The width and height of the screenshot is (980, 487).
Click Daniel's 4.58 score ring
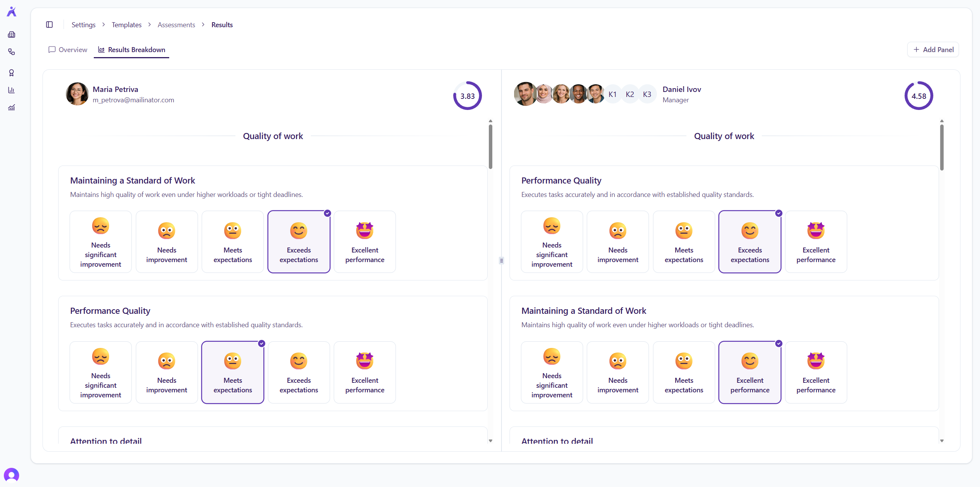[919, 96]
